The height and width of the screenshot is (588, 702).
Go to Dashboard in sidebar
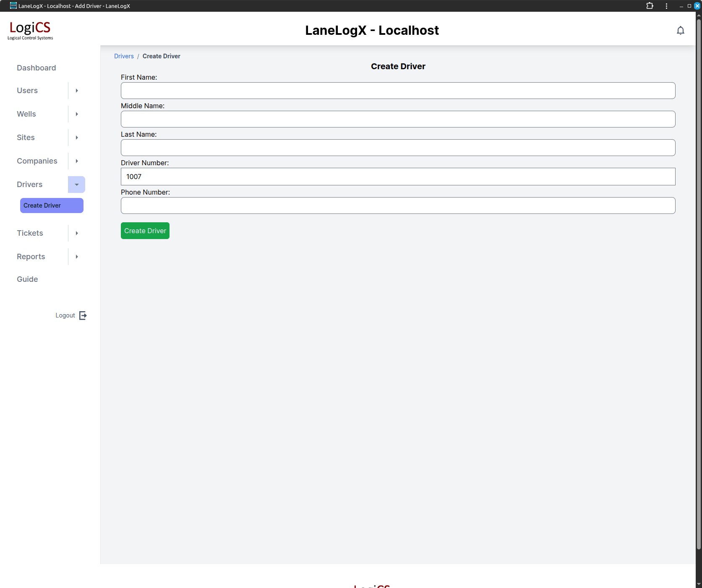point(37,68)
